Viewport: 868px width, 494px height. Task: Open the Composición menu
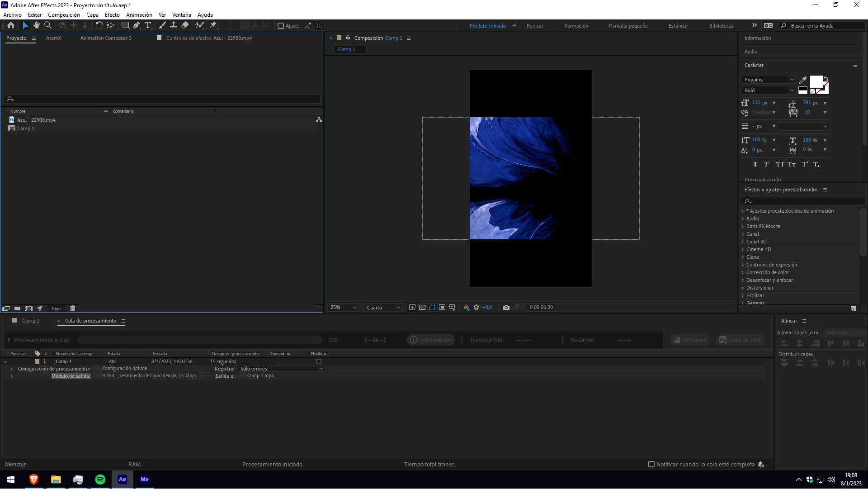pos(64,15)
